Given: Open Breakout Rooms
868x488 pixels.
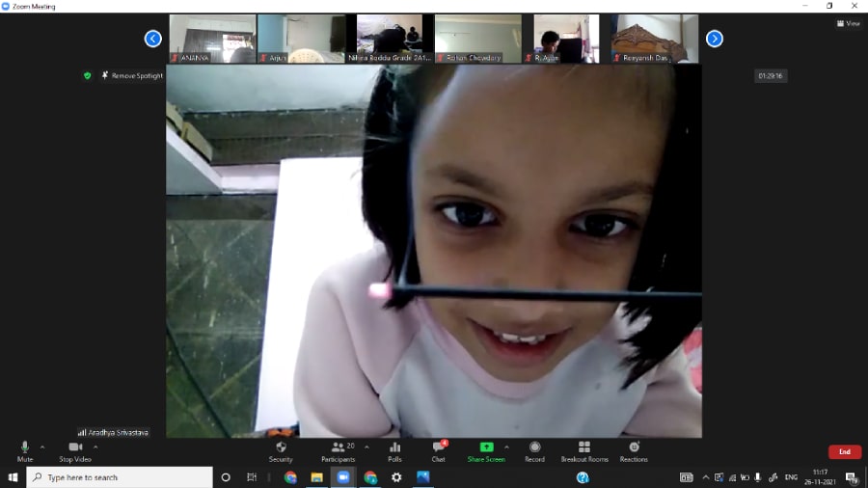Looking at the screenshot, I should pyautogui.click(x=584, y=448).
